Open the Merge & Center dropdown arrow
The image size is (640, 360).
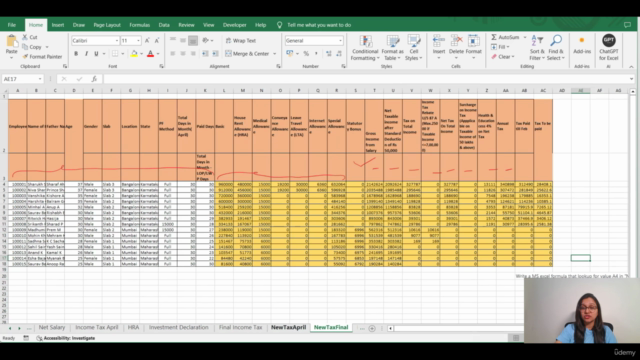click(274, 53)
